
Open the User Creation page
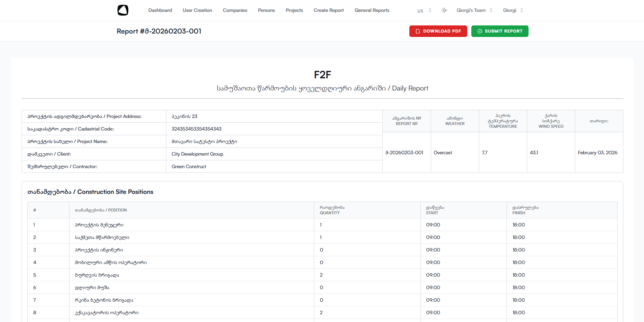(x=197, y=10)
